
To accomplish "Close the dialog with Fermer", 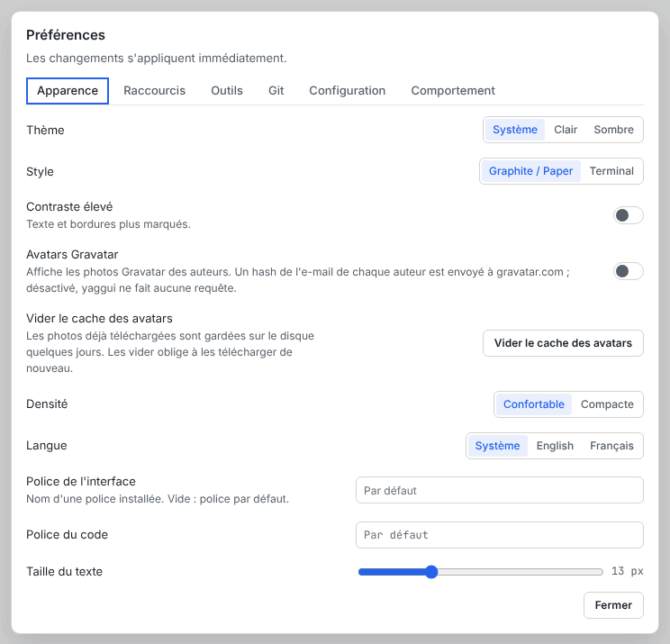I will pos(613,605).
